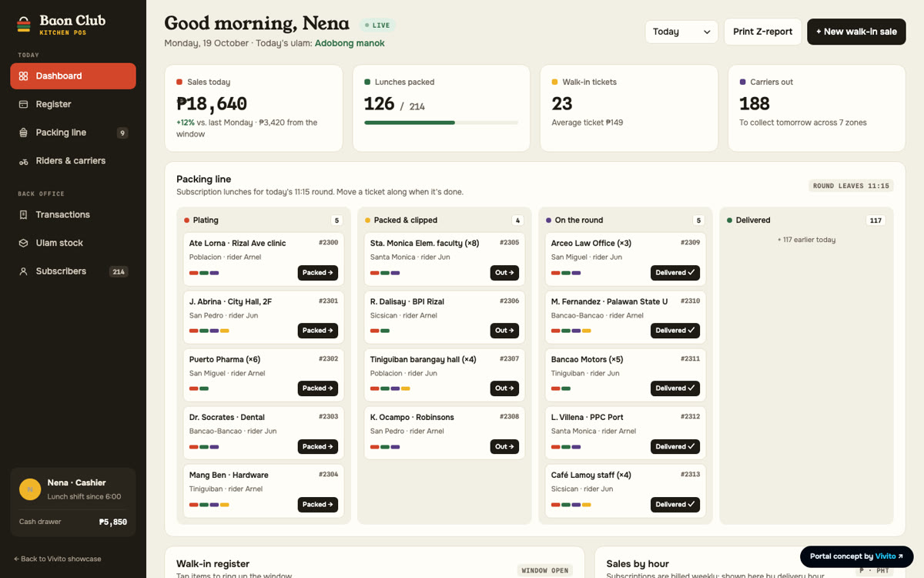Mark Mang Ben Hardware ticket Packed
This screenshot has width=924, height=578.
pyautogui.click(x=318, y=505)
